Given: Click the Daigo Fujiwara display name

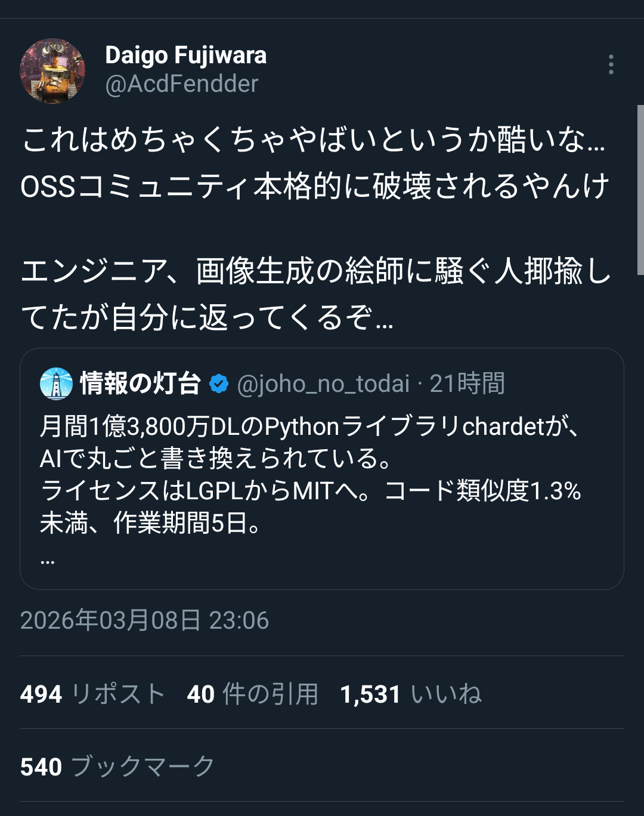Looking at the screenshot, I should click(x=185, y=55).
